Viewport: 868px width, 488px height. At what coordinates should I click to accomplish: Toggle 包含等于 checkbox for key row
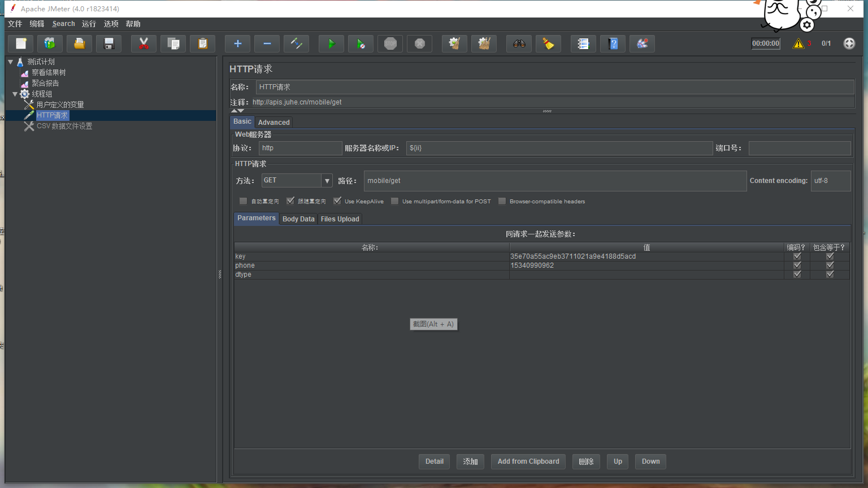(830, 256)
